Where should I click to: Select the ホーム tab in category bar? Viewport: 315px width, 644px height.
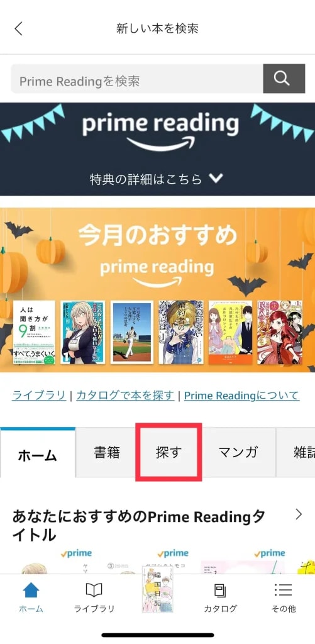(x=37, y=453)
